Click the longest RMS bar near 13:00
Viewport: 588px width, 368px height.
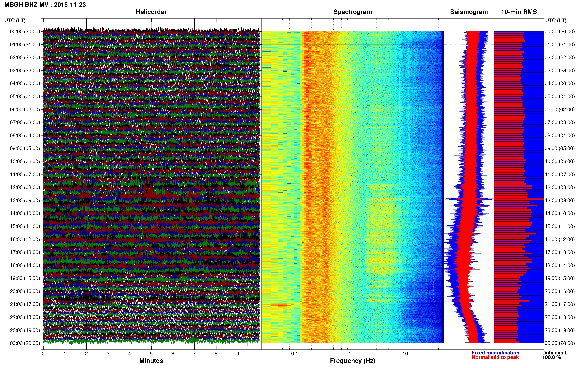[519, 199]
